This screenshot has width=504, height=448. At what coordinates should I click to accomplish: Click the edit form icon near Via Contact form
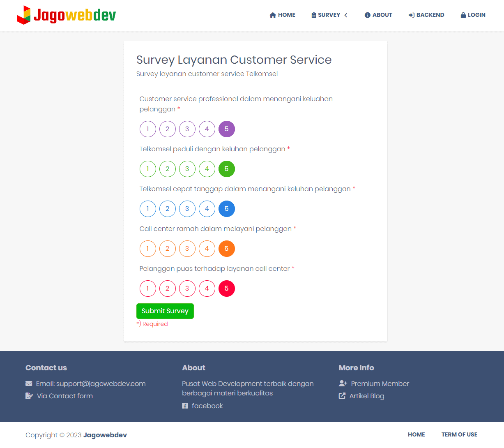(x=29, y=396)
